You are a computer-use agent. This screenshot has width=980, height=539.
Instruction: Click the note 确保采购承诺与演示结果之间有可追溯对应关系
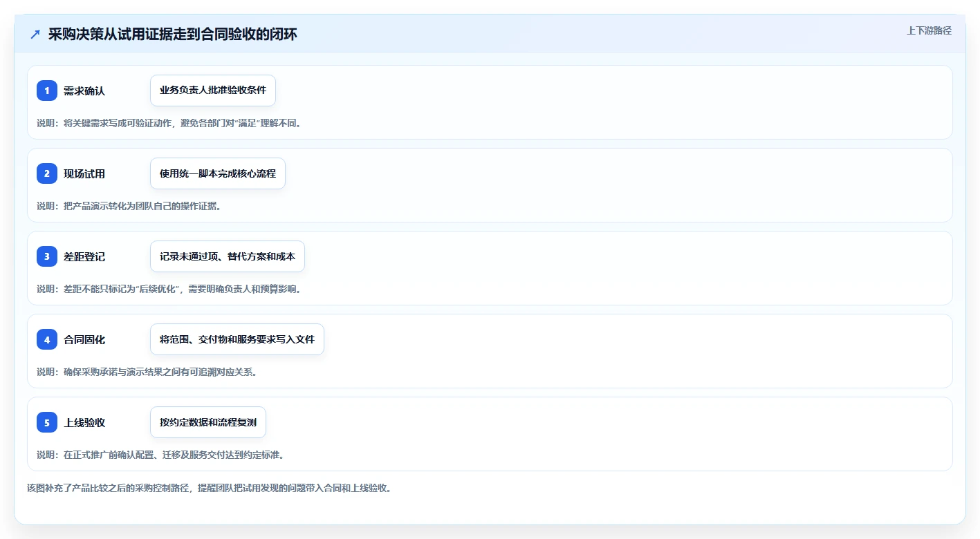(x=147, y=372)
